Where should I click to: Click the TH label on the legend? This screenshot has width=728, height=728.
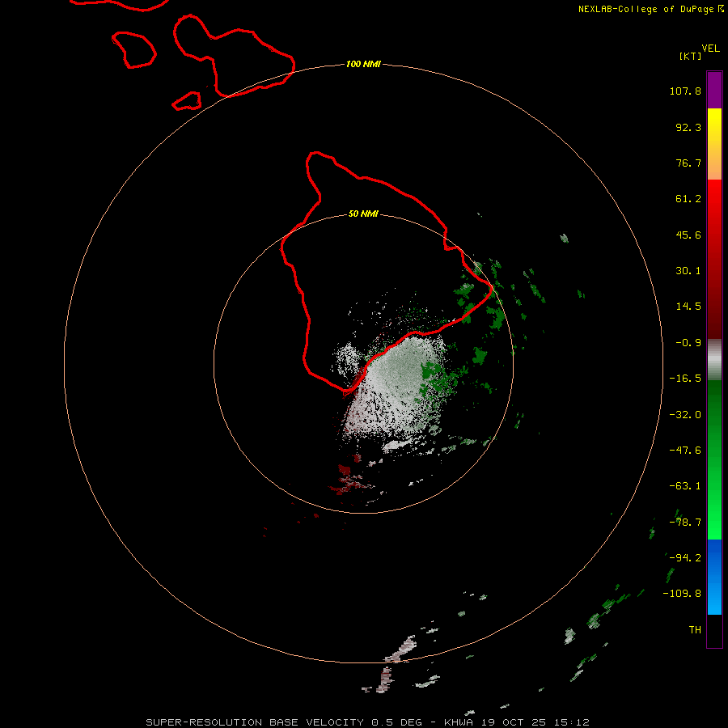click(695, 630)
